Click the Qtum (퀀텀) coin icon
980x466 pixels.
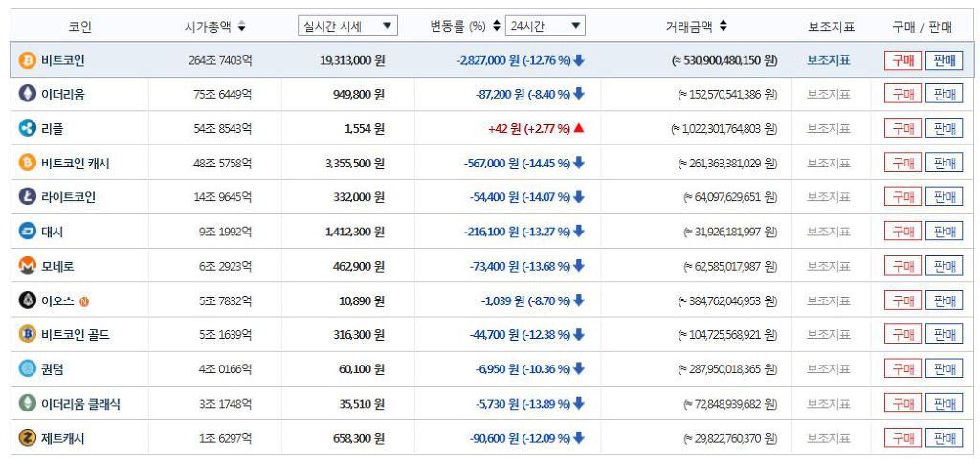pos(28,369)
